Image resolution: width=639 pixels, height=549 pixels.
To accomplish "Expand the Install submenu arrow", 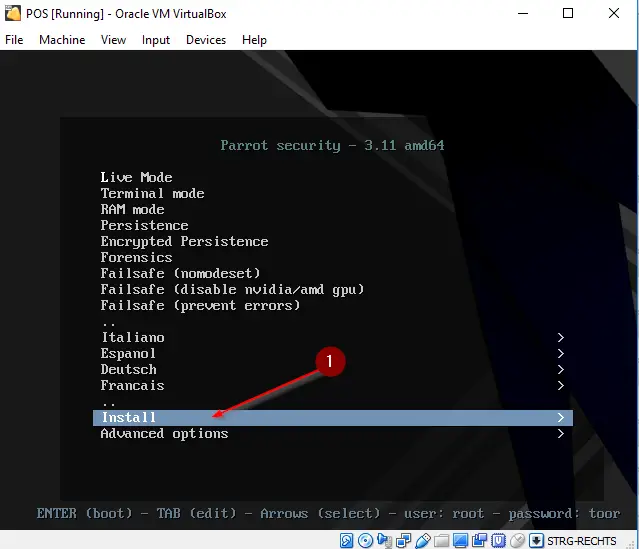I will point(561,417).
